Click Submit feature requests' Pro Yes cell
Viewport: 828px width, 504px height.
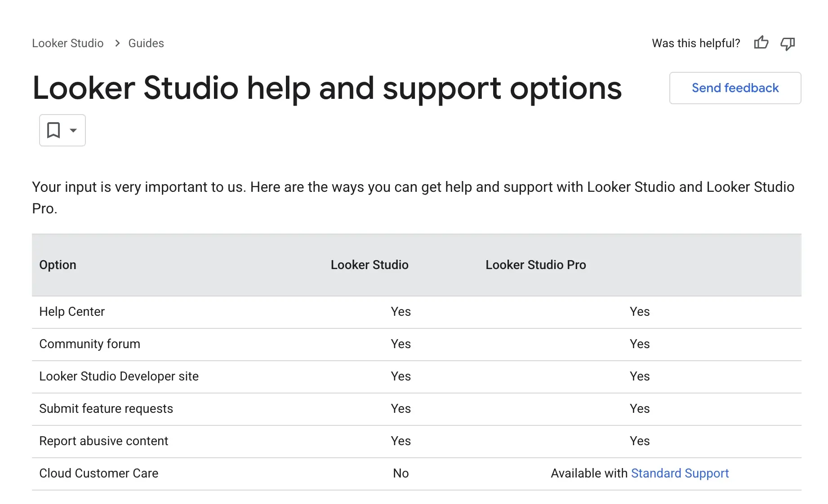click(640, 409)
